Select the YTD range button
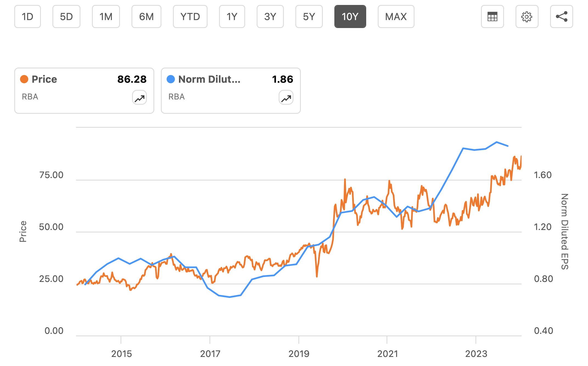The height and width of the screenshot is (366, 588). tap(190, 17)
